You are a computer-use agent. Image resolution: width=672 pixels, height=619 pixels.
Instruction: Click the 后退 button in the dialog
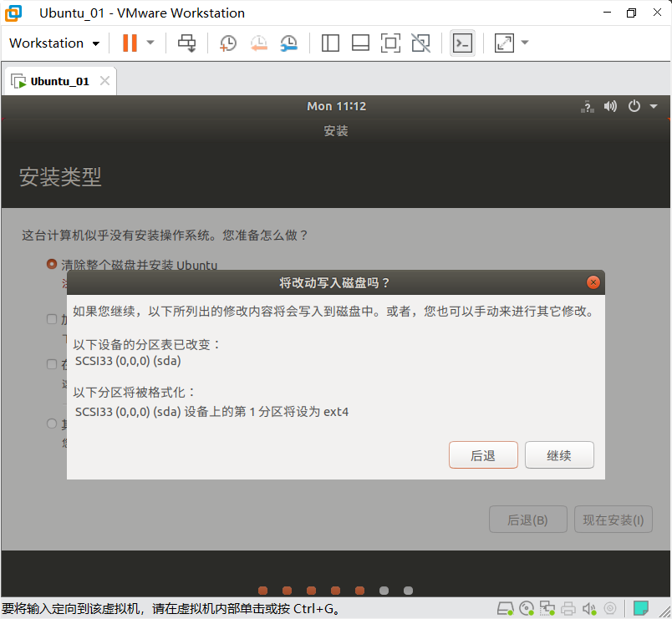[x=483, y=455]
